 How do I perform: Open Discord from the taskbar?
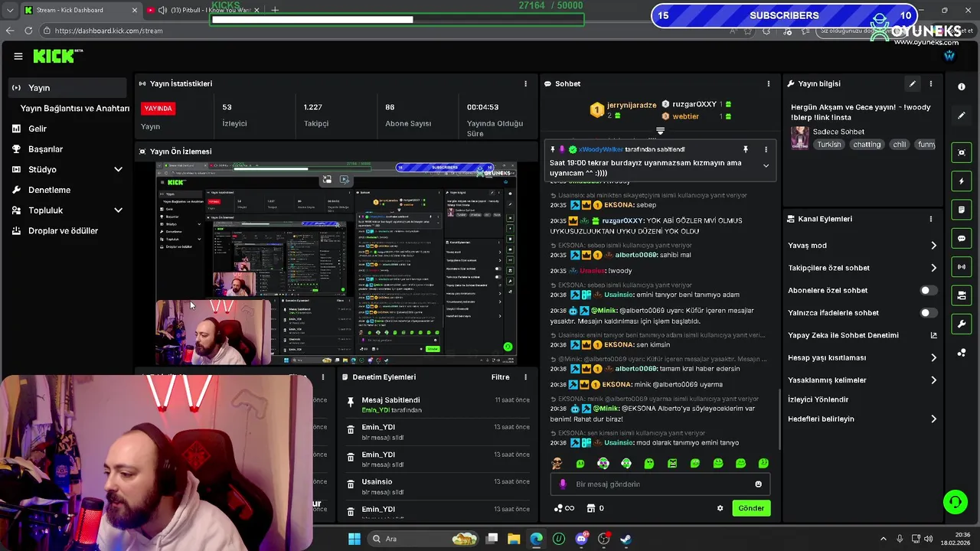point(581,539)
